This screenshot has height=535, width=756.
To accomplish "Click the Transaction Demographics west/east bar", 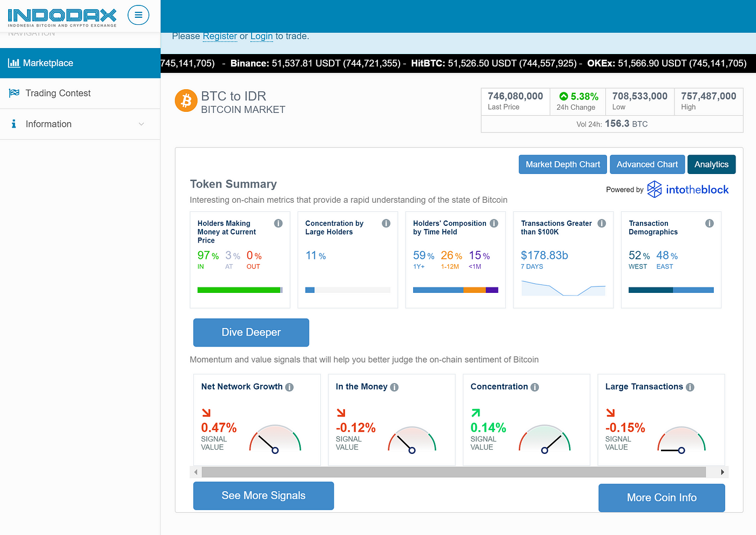I will coord(671,290).
